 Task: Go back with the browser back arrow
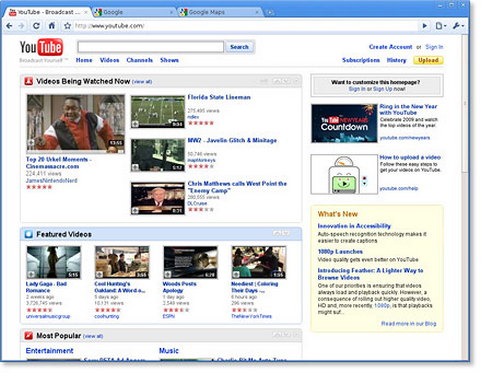[10, 26]
